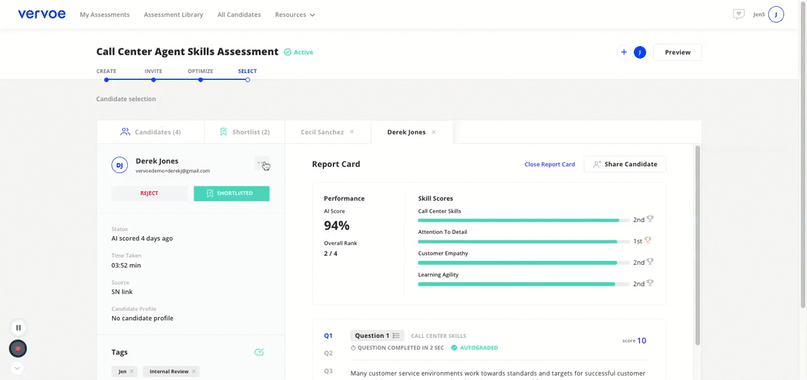The width and height of the screenshot is (807, 380).
Task: Toggle the Shortlisted button
Action: click(x=232, y=194)
